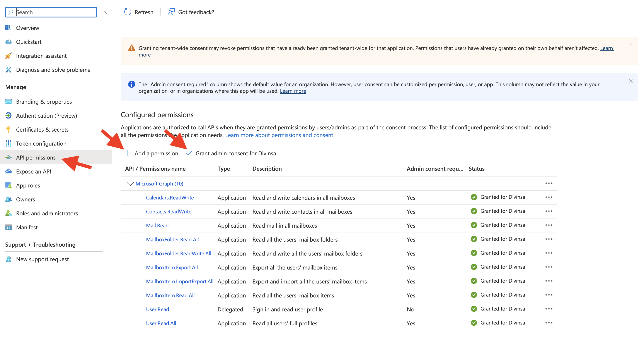Image resolution: width=644 pixels, height=340 pixels.
Task: Open the ellipsis menu for MailboxFolder.ReadWrite.All row
Action: point(549,253)
